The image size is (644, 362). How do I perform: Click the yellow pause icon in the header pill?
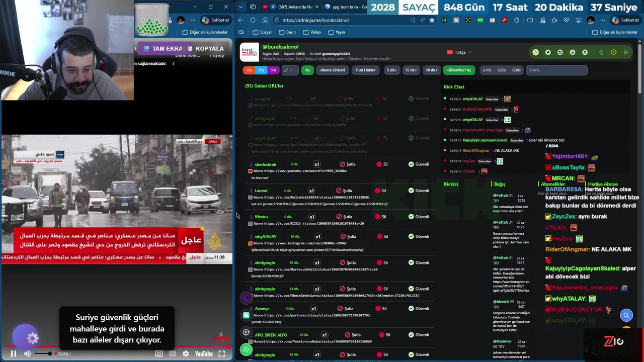pyautogui.click(x=613, y=52)
